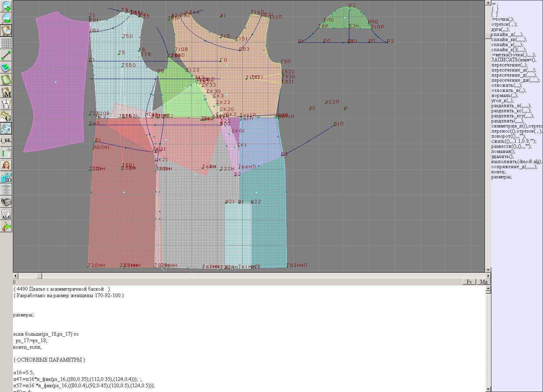Screen dimensions: 543x392
Task: Open the green spreadsheet table icon
Action: coord(6,153)
